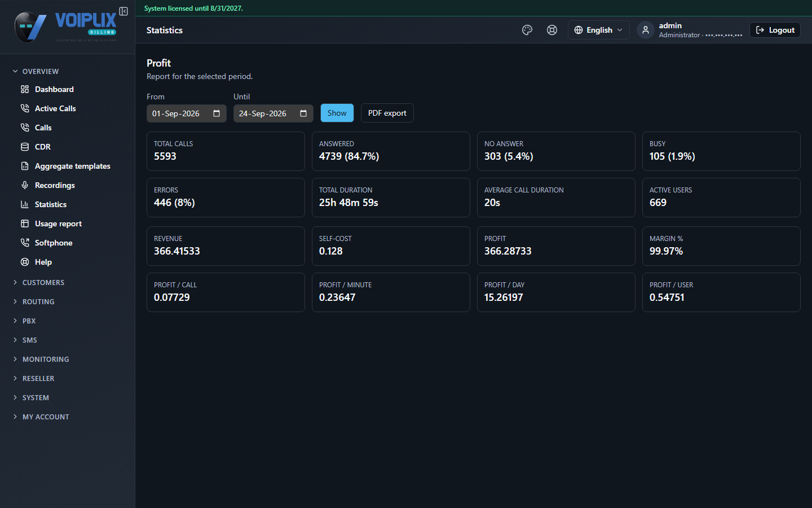Click the Until date field
812x508 pixels.
pos(273,113)
